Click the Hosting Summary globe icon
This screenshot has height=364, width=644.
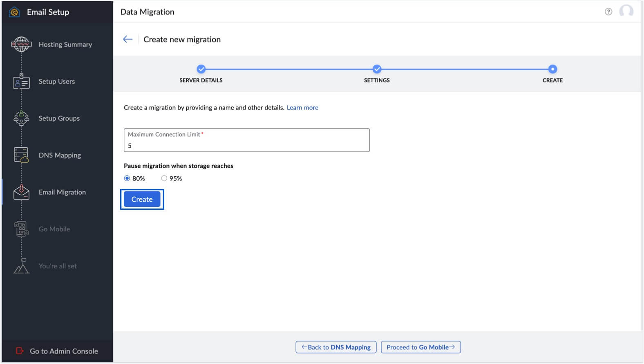(21, 44)
